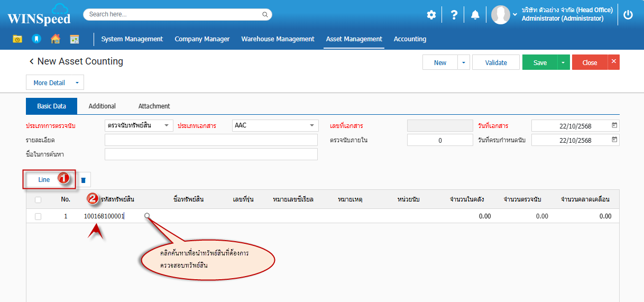Click the power logout icon

[x=628, y=15]
